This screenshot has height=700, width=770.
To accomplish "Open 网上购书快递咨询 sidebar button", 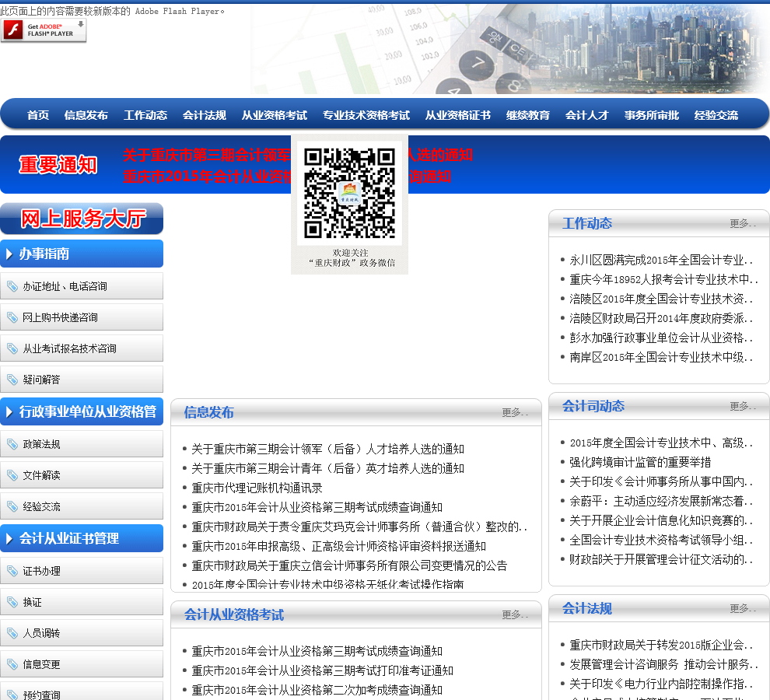I will click(82, 317).
